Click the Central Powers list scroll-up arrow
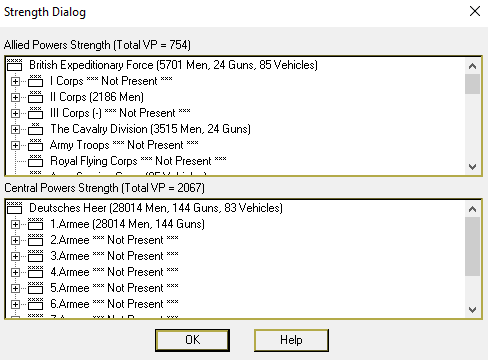 click(472, 209)
